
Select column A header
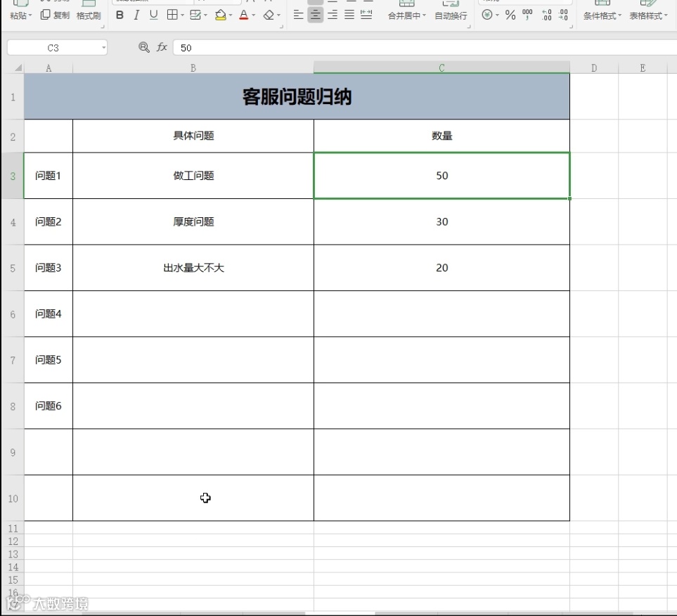click(x=49, y=68)
